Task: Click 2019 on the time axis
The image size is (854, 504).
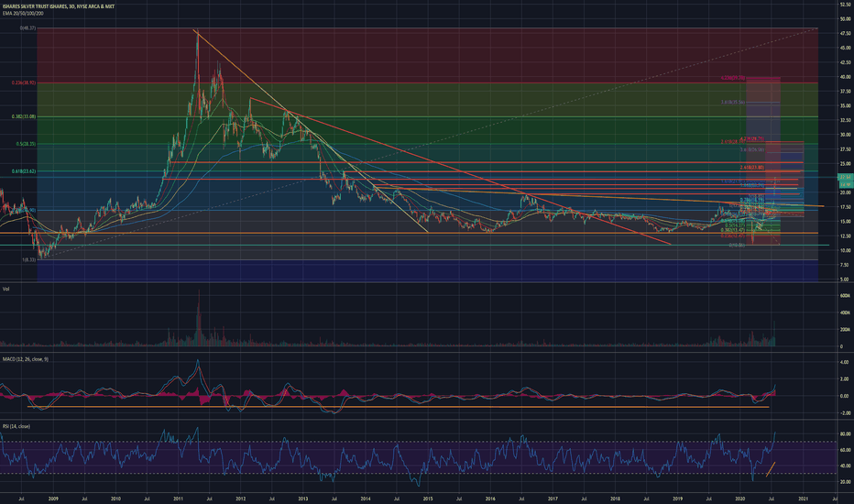Action: 678,498
